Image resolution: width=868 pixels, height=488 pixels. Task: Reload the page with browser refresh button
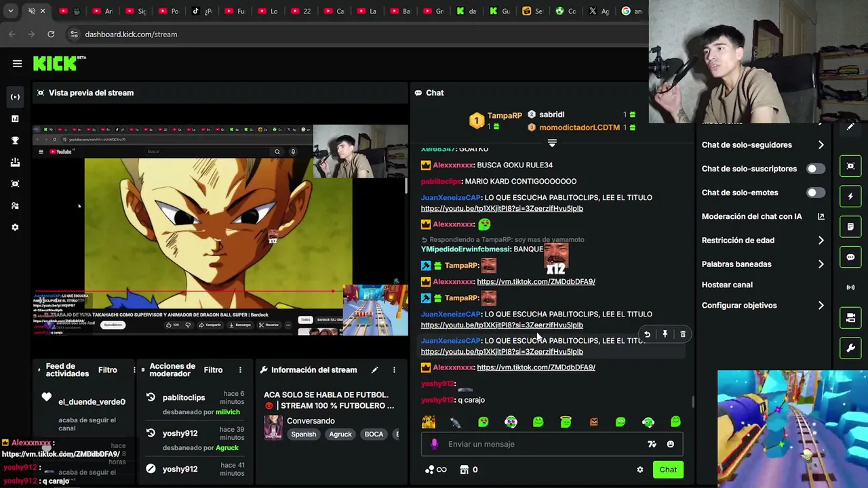click(x=51, y=34)
